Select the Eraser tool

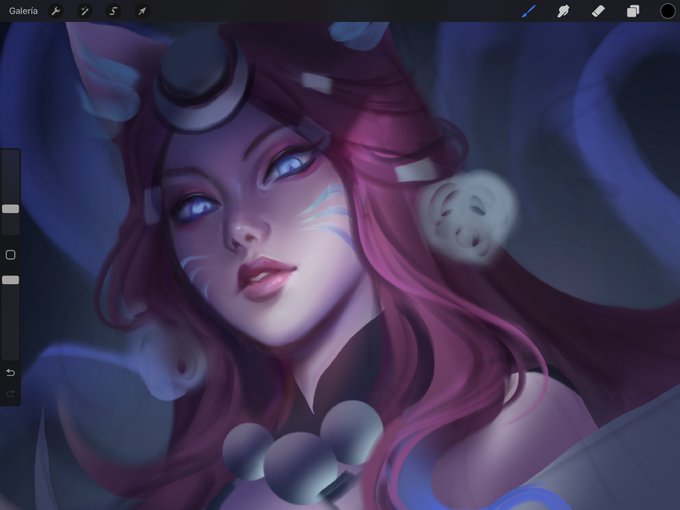coord(598,11)
